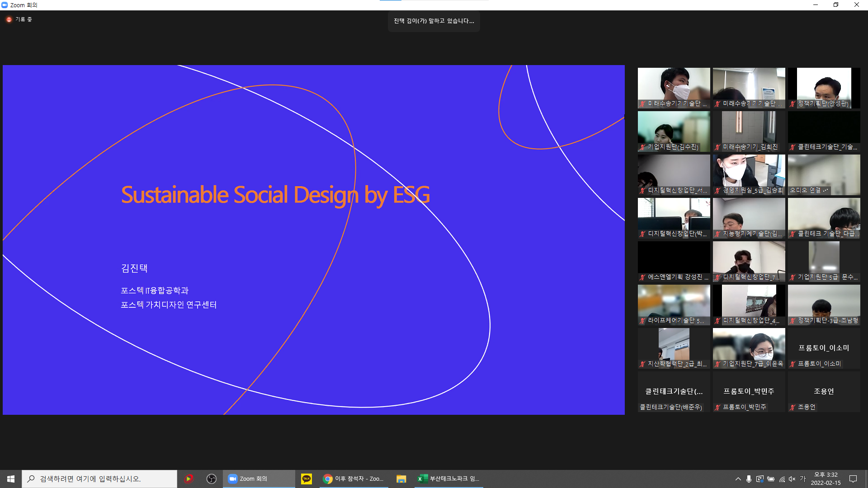Click the muted mic icon on 기업지원단_7급_이윤옥 tile
Screen dimensions: 868x488
point(717,364)
